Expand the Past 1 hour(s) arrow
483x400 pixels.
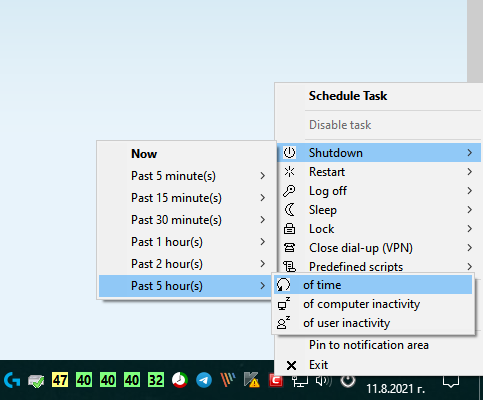[x=263, y=242]
